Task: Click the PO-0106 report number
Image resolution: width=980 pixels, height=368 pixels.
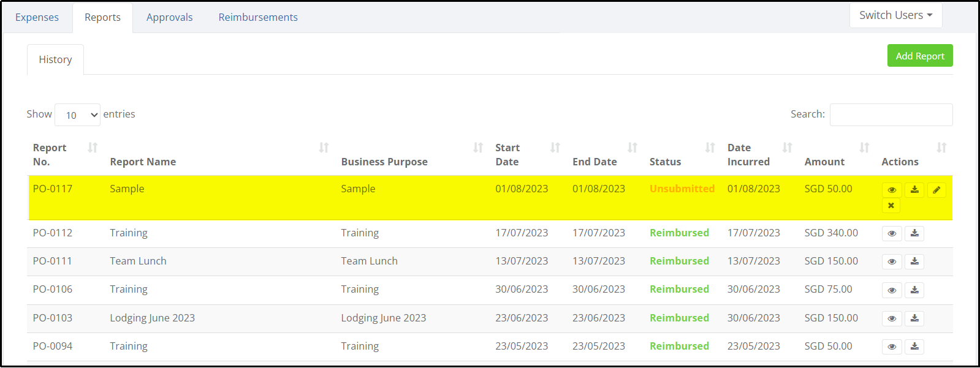Action: click(53, 289)
